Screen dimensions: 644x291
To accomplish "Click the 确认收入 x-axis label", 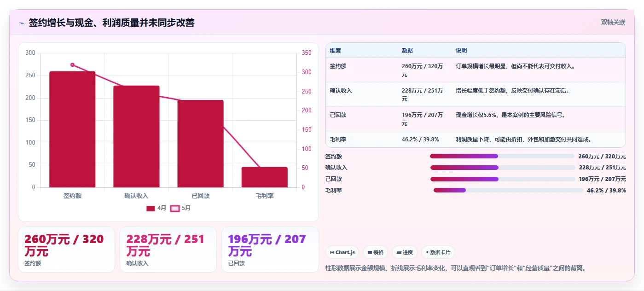I will pyautogui.click(x=136, y=196).
